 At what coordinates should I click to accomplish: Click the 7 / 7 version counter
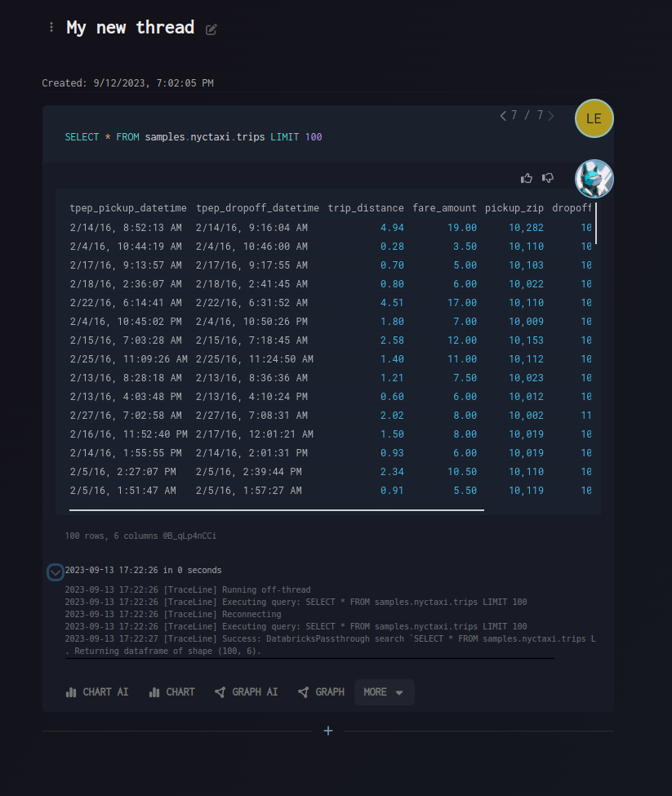527,115
